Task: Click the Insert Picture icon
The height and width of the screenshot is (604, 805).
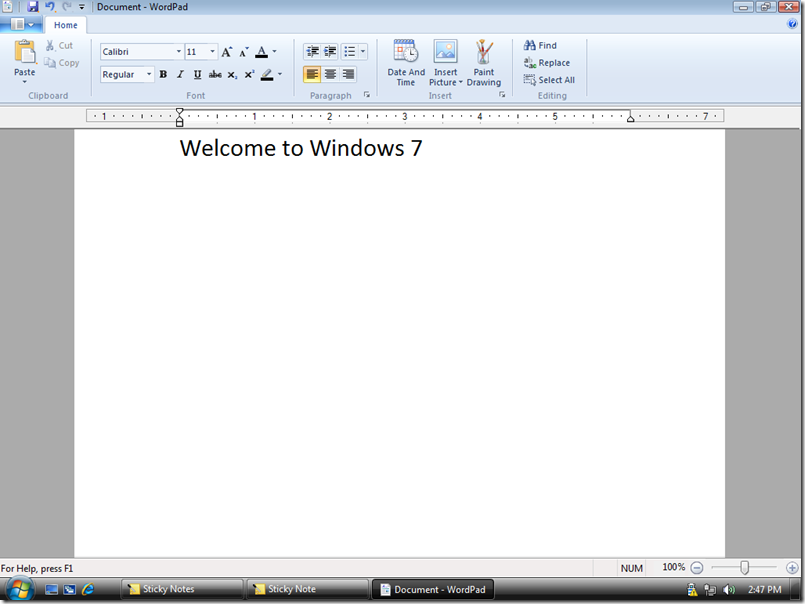Action: pyautogui.click(x=445, y=51)
